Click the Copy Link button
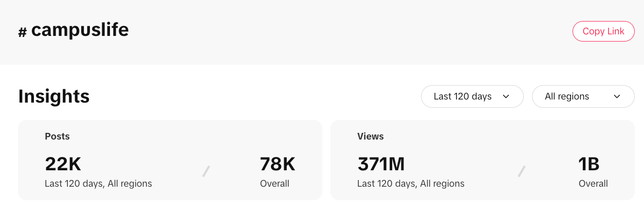The height and width of the screenshot is (218, 644). pyautogui.click(x=603, y=31)
